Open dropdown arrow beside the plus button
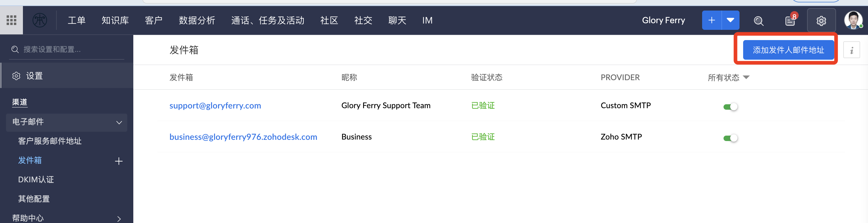This screenshot has height=223, width=868. click(x=730, y=20)
